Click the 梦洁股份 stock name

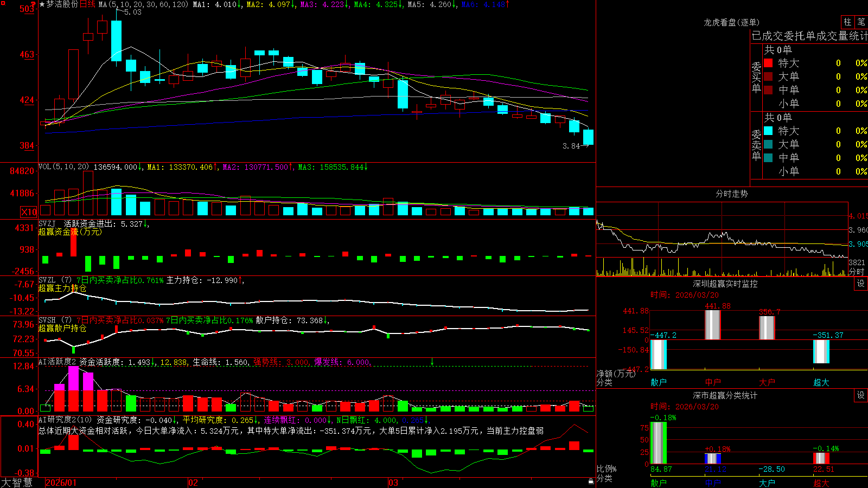pyautogui.click(x=62, y=4)
